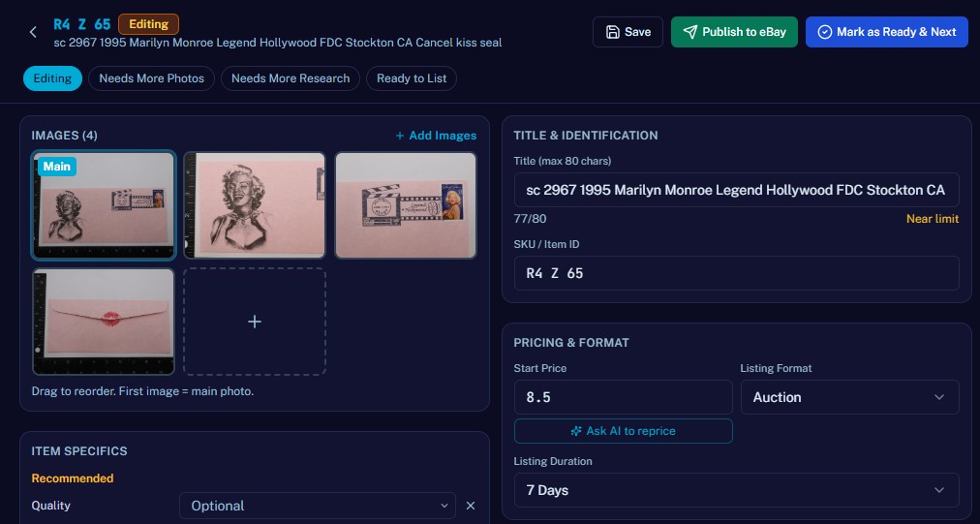
Task: Click the Drag to reorder hint text
Action: pos(142,391)
